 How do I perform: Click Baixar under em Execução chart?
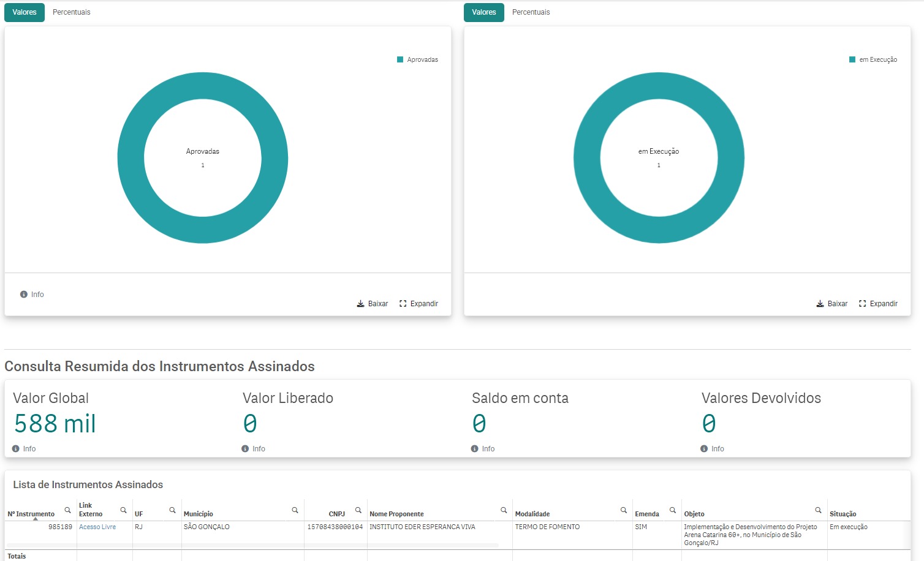832,304
